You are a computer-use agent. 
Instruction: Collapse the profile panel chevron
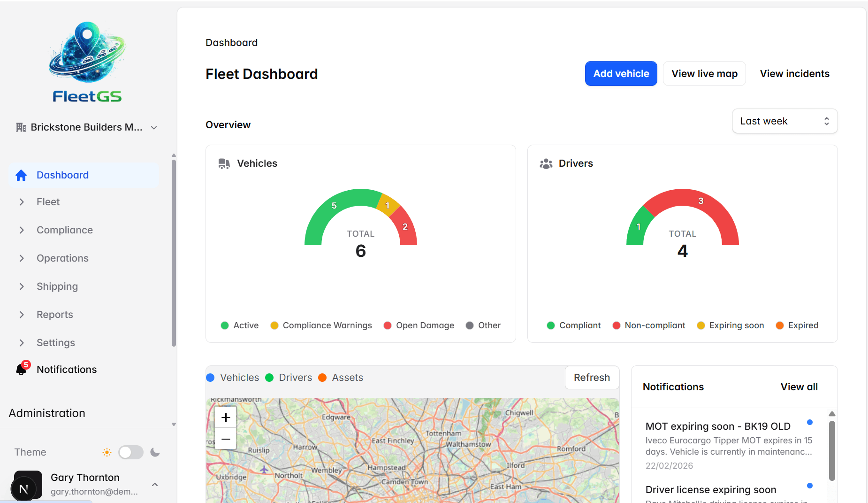[x=155, y=484]
